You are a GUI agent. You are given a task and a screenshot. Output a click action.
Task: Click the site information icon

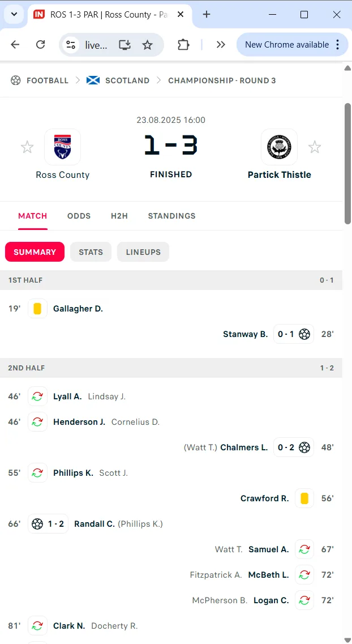71,45
